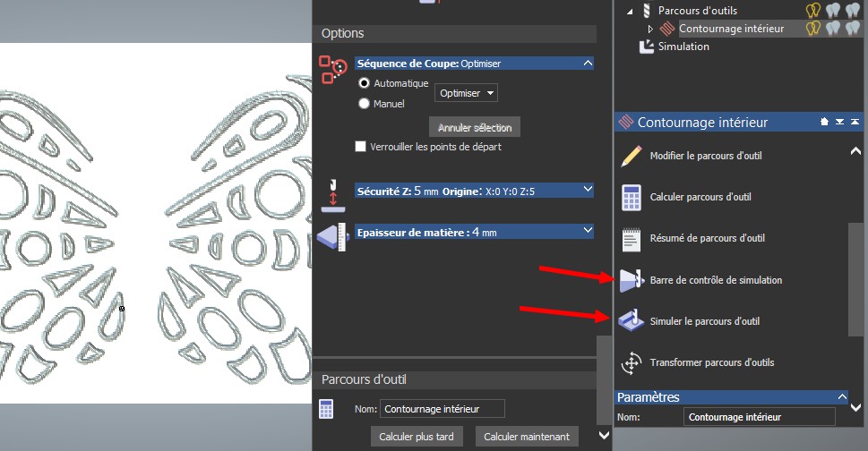Click the Barre de contrôle de simulation icon
The width and height of the screenshot is (868, 451).
[632, 280]
